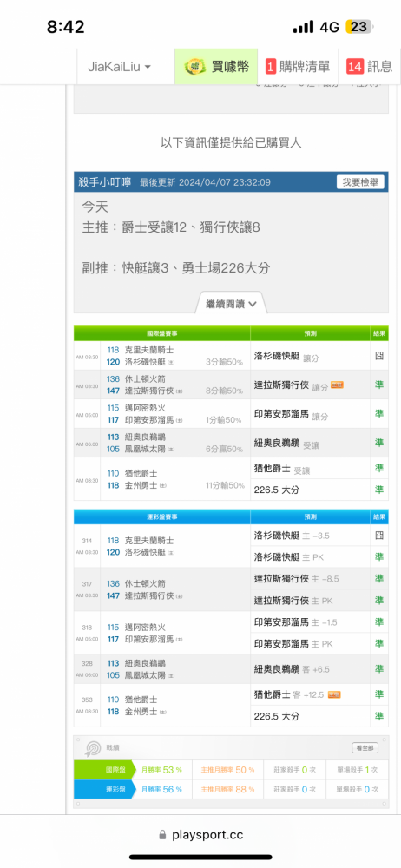Screen dimensions: 401x868
Task: Tap 主推月勝率 88 % in 運彩盤 row
Action: (x=227, y=789)
